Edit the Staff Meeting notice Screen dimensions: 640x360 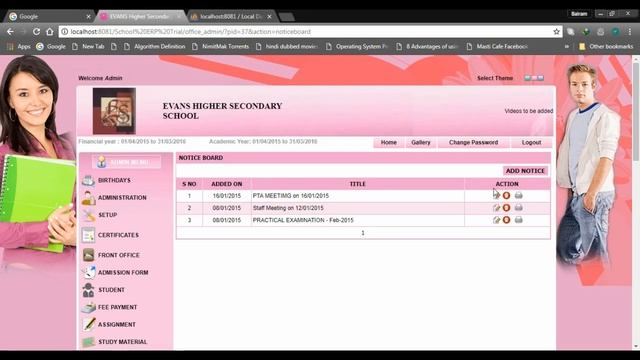496,208
